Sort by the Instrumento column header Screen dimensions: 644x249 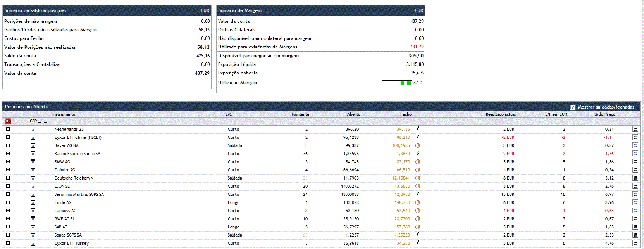[64, 114]
